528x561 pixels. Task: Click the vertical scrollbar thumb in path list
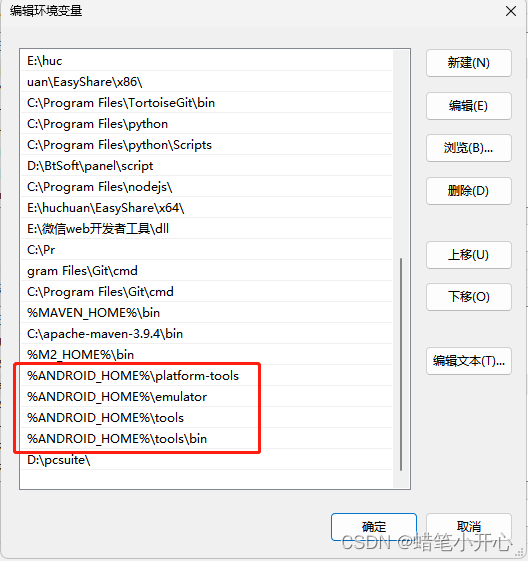coord(401,364)
